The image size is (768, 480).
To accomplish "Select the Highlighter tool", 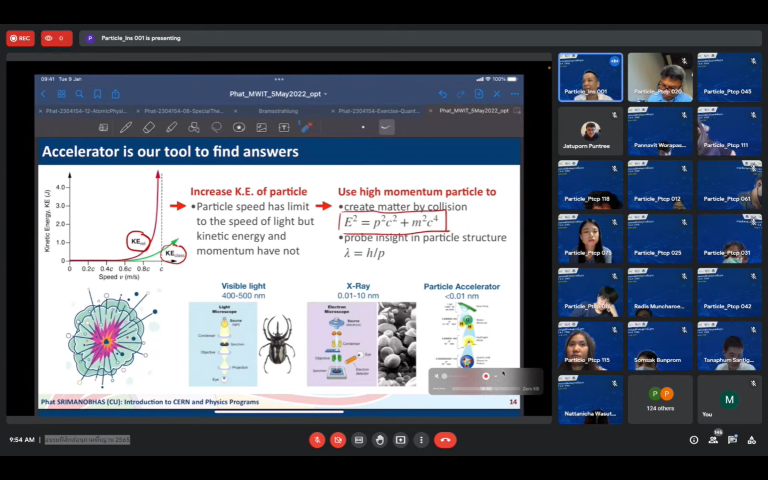I will [171, 127].
